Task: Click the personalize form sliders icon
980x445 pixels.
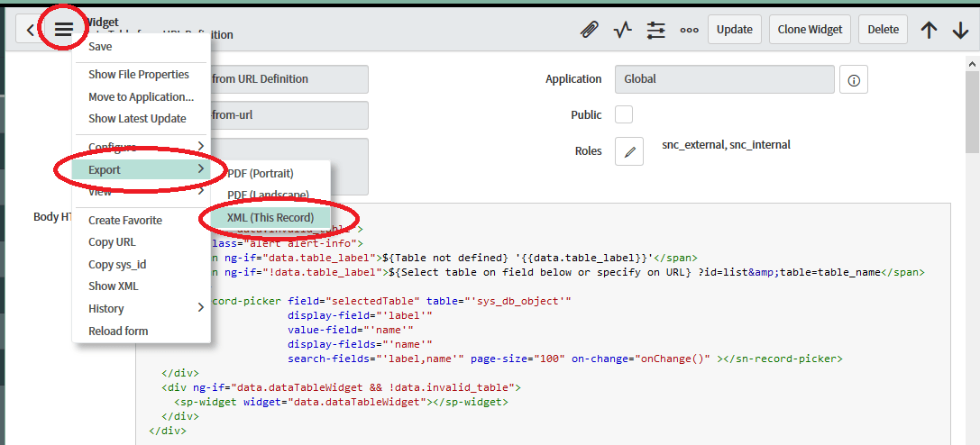Action: tap(655, 30)
